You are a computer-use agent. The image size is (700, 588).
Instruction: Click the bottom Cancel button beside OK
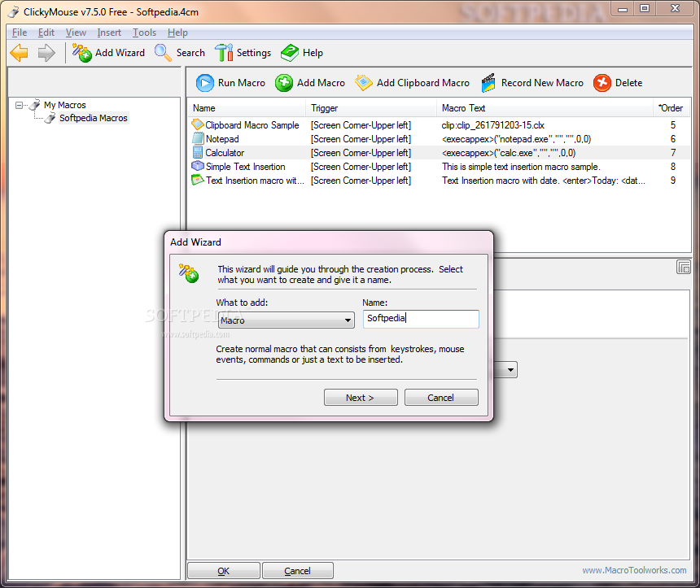297,571
